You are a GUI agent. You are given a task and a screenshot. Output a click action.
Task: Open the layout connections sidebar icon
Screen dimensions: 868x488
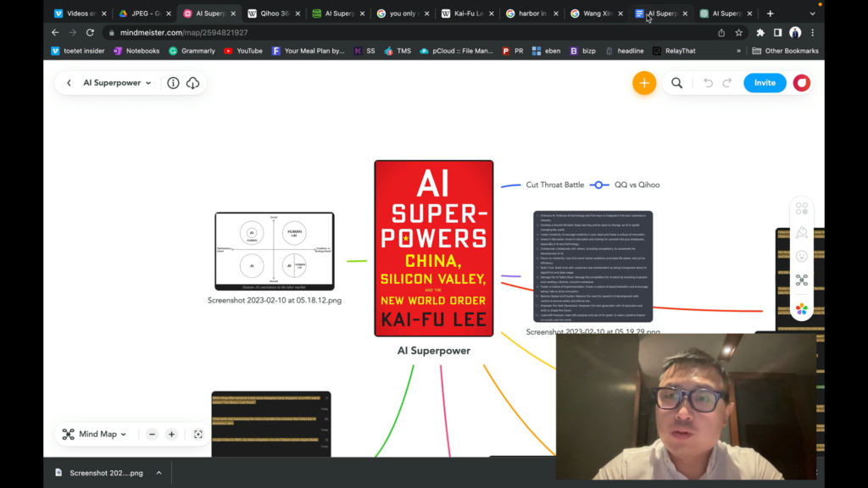(802, 280)
